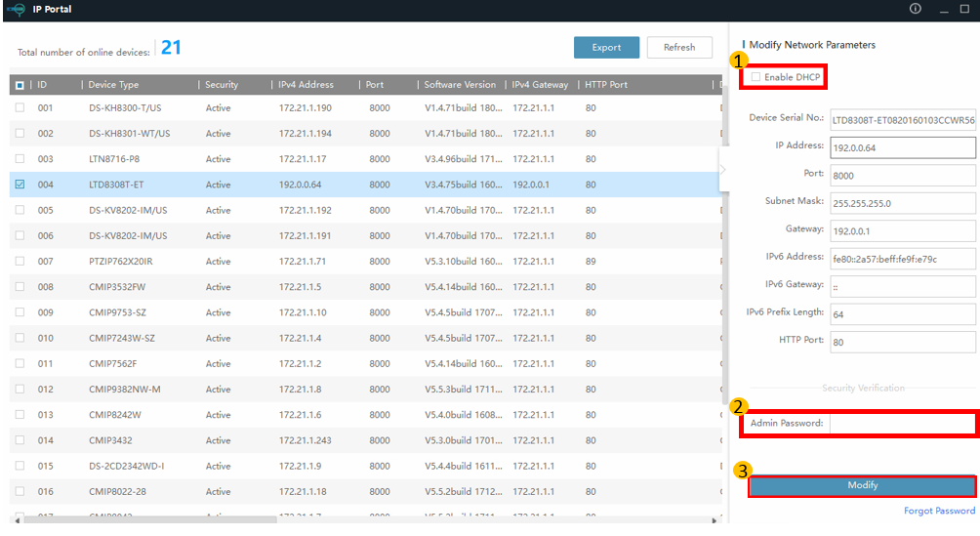Sort by Software Version column header

point(460,84)
